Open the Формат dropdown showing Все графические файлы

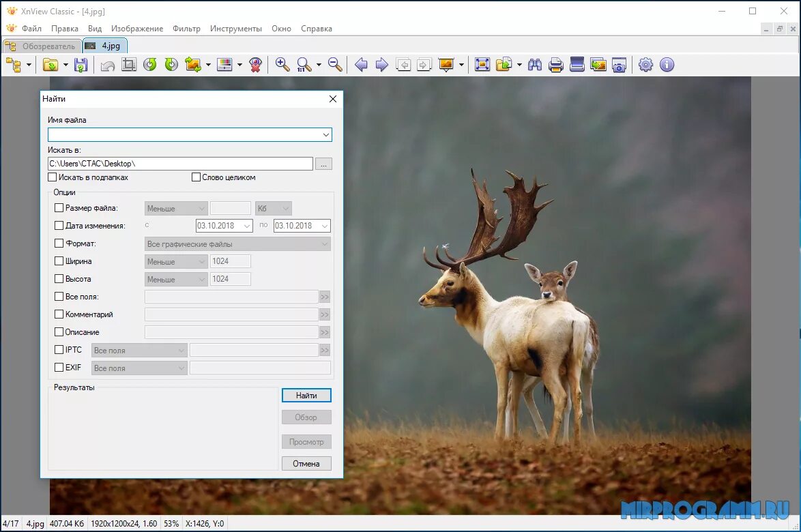(237, 243)
